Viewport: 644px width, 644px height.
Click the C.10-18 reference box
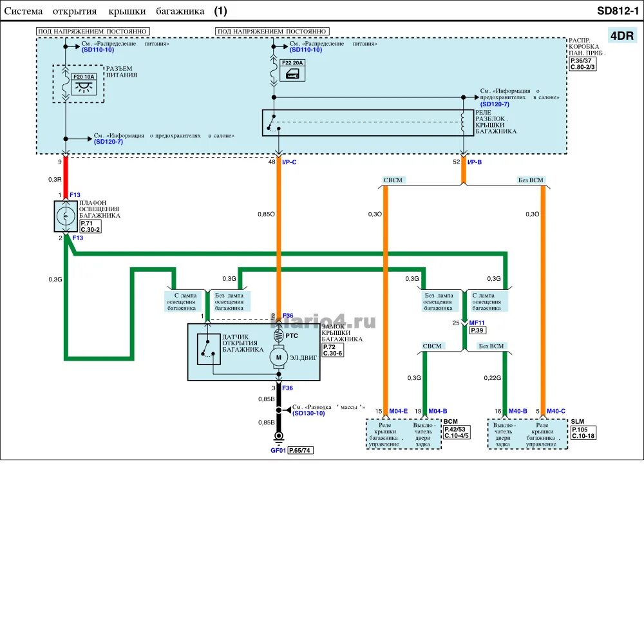tap(583, 436)
